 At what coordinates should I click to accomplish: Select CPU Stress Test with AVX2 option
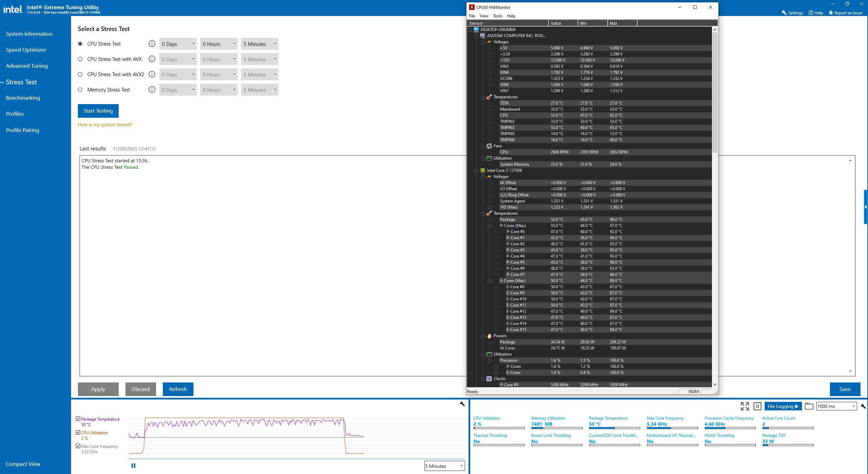click(x=80, y=75)
